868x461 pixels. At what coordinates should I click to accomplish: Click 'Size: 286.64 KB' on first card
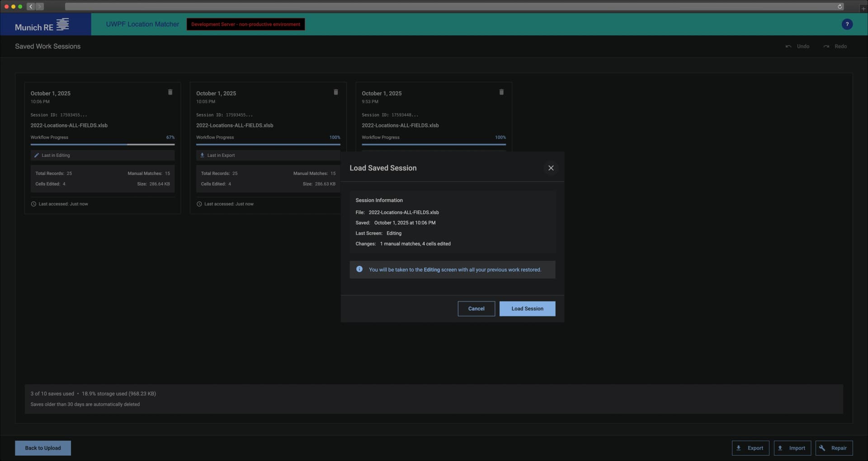(153, 184)
